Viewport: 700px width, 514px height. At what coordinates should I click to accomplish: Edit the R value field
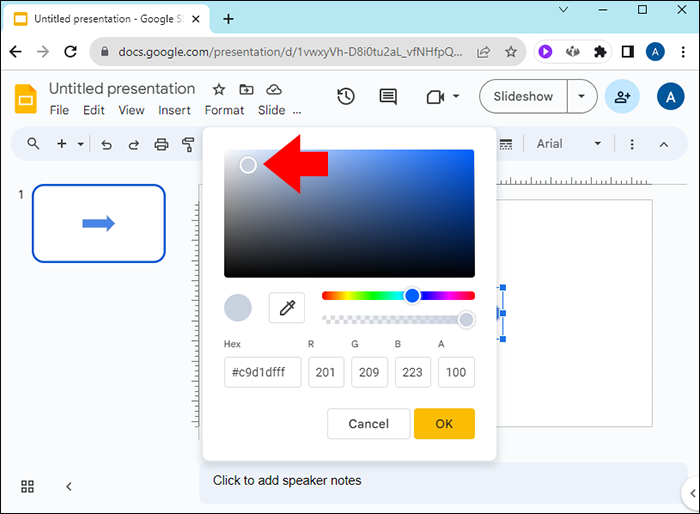[326, 372]
